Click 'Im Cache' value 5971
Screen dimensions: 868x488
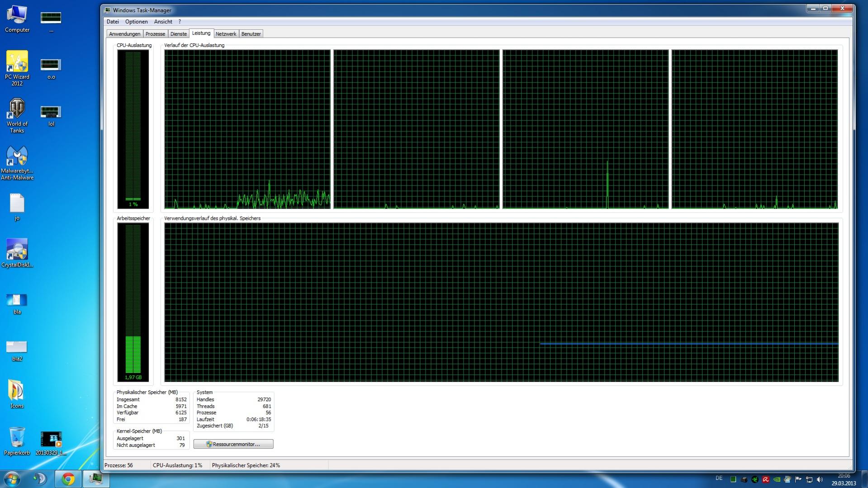(x=181, y=406)
